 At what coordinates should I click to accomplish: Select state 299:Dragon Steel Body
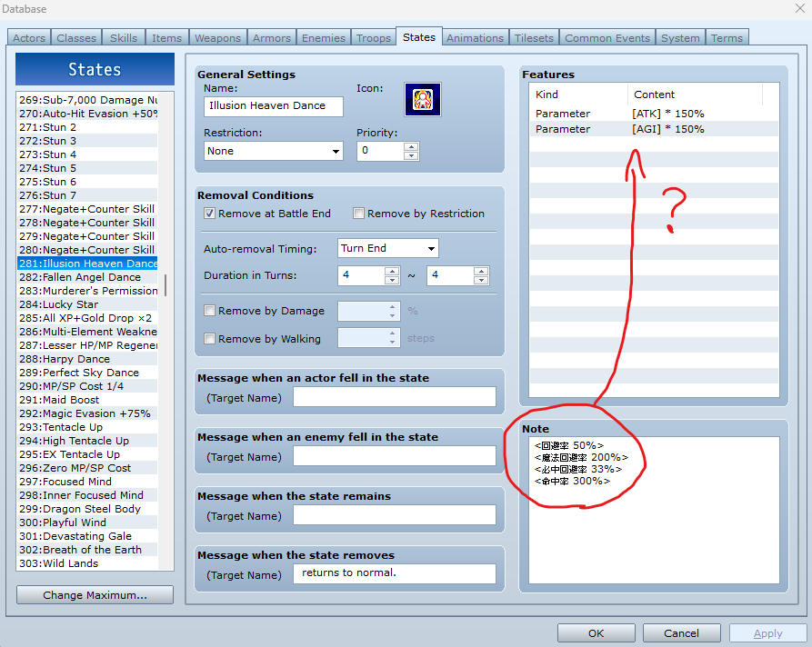[87, 509]
